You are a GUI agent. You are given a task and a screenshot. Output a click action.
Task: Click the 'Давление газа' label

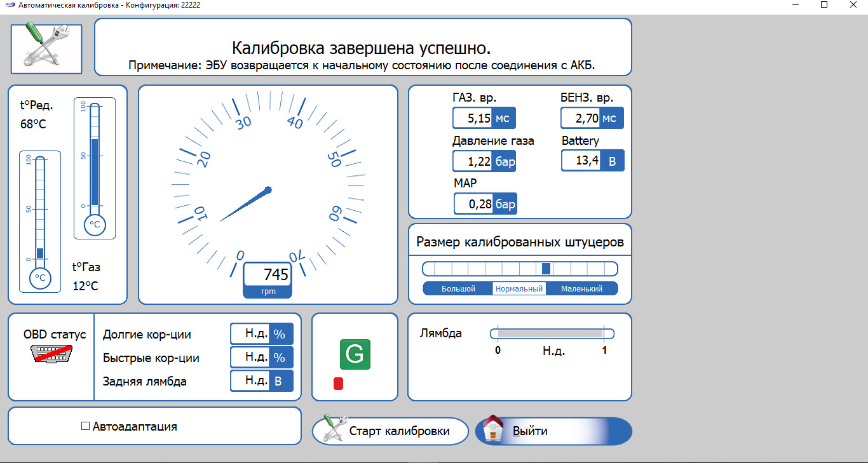tap(493, 140)
